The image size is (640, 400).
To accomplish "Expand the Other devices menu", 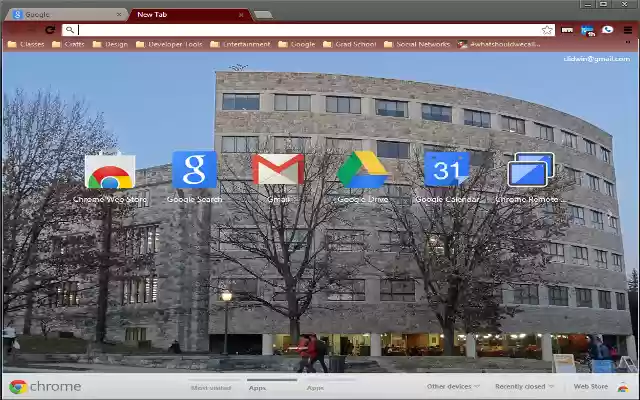I will pyautogui.click(x=453, y=386).
